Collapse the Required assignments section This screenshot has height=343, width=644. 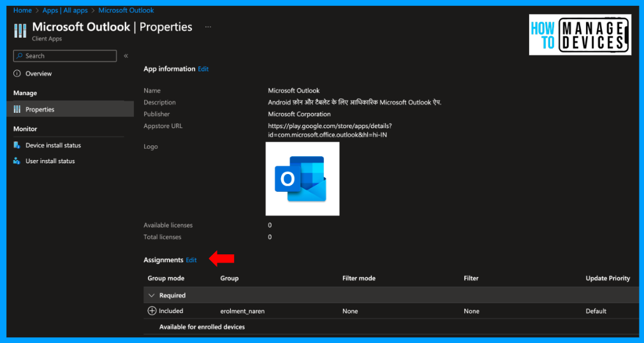(x=151, y=295)
